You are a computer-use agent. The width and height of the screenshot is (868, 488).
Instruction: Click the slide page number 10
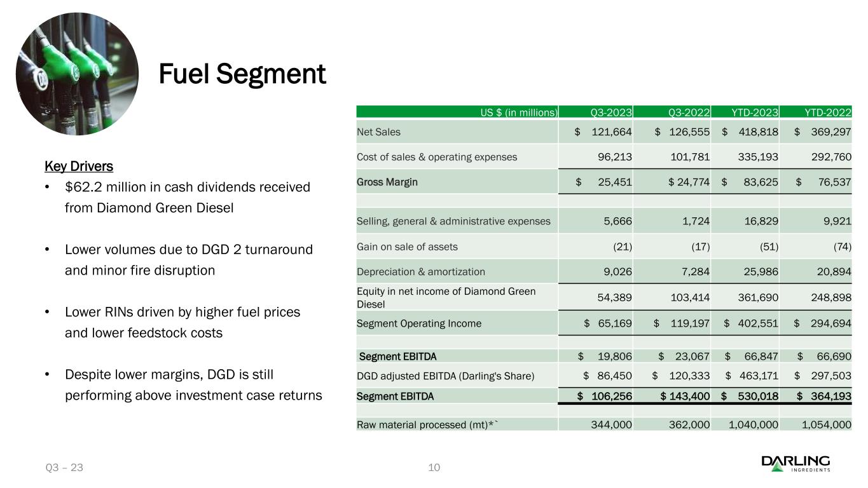[x=434, y=468]
